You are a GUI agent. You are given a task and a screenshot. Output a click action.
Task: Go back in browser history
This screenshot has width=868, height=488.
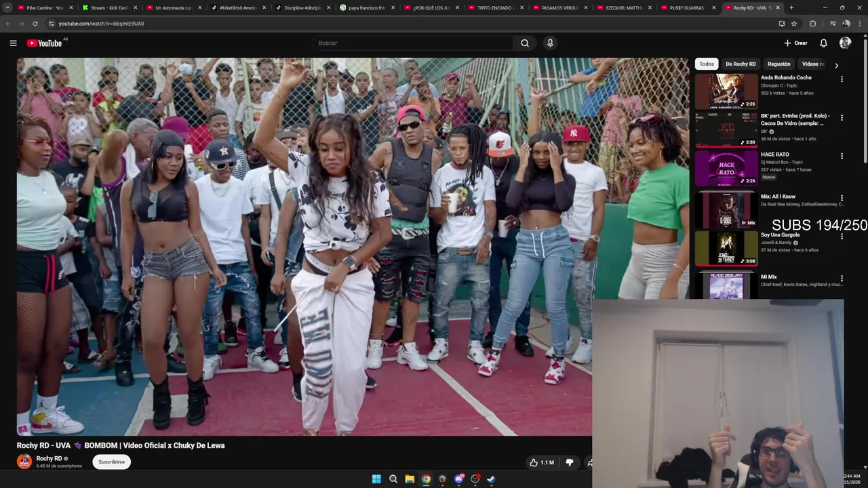coord(8,23)
